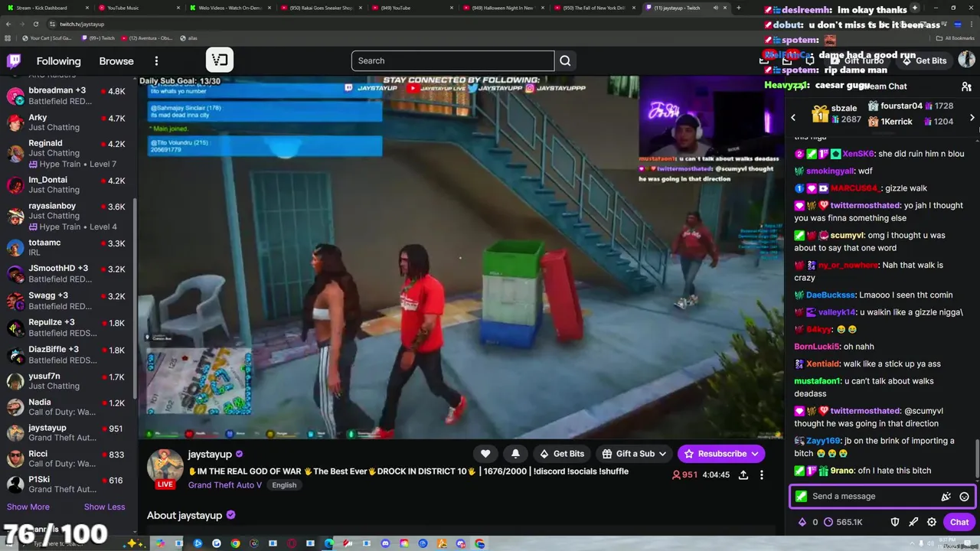Image resolution: width=980 pixels, height=551 pixels.
Task: Open channel points balance 565.1K
Action: tap(843, 522)
